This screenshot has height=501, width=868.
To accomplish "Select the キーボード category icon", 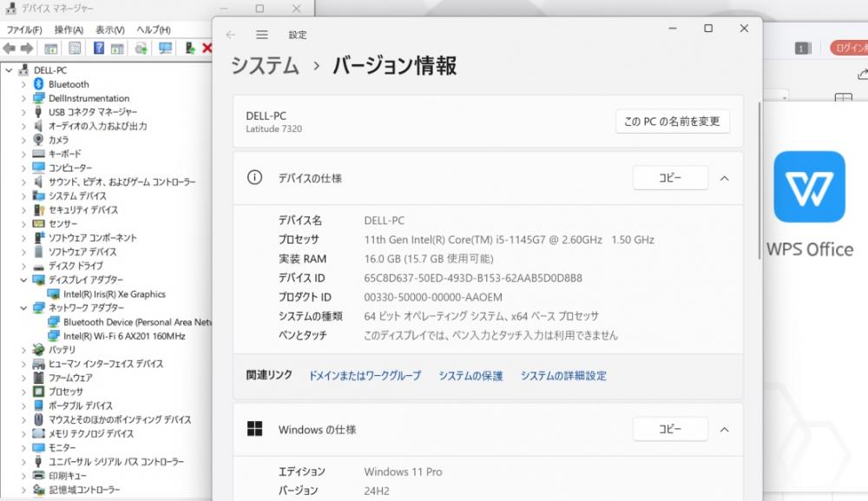I will [x=38, y=154].
